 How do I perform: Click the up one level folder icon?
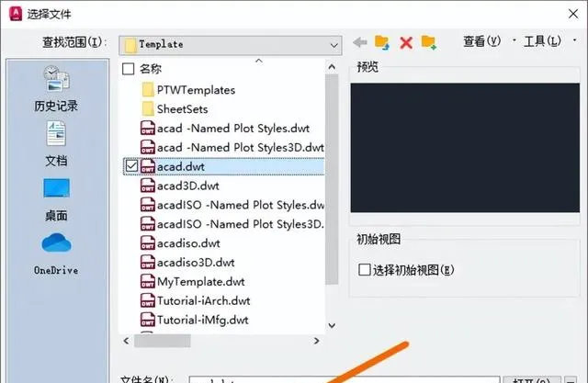pos(382,42)
